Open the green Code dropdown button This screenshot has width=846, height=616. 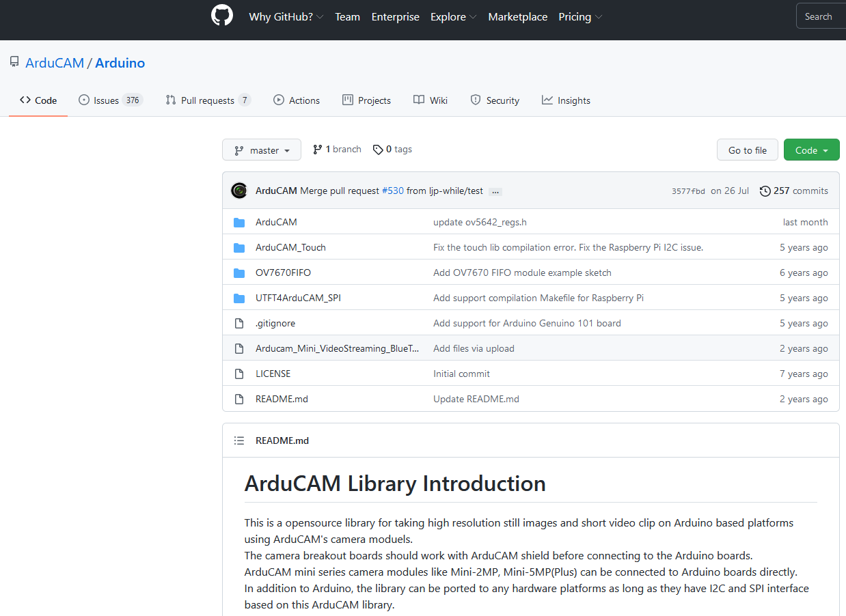click(812, 150)
